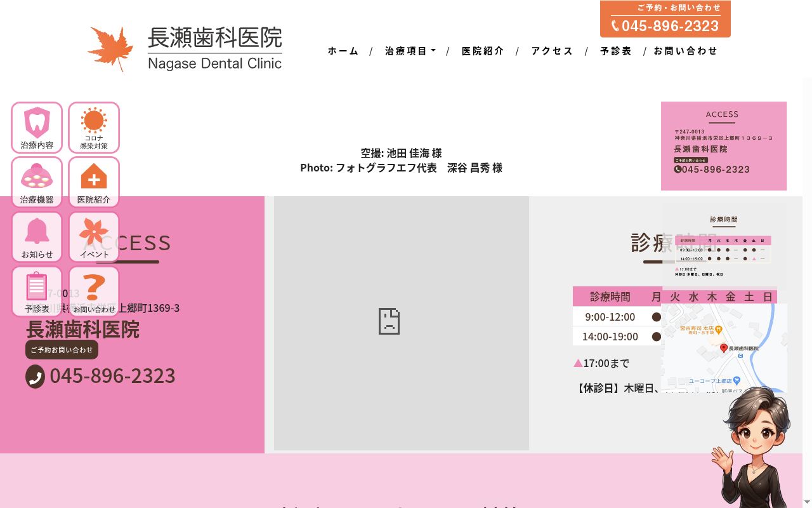Screen dimensions: 812x508
Task: Open the 予診表 clipboard icon tile
Action: 37,291
